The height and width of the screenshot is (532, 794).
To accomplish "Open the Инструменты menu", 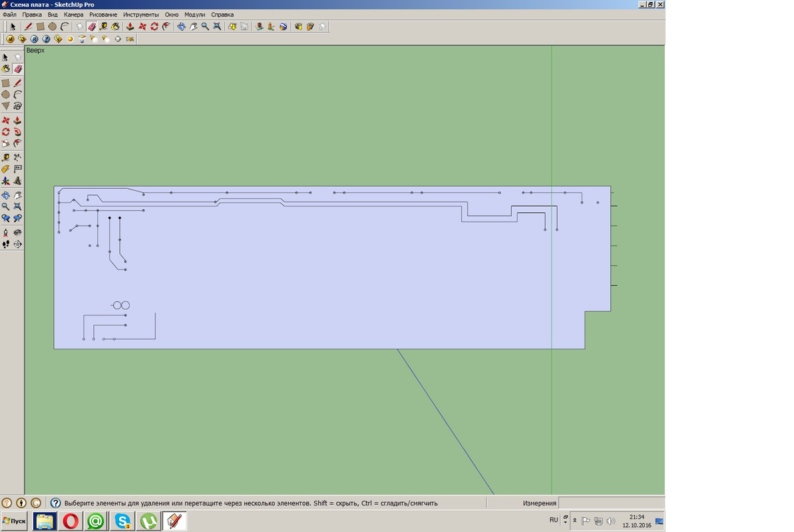I will point(141,15).
